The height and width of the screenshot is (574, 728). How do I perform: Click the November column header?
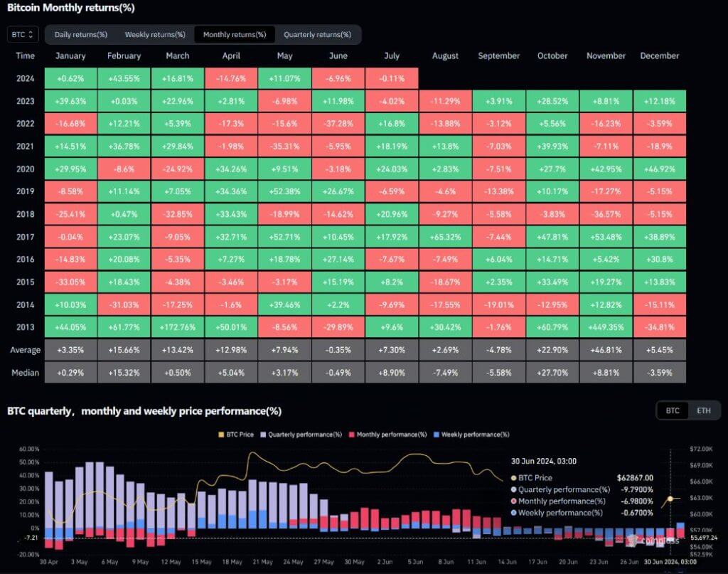pyautogui.click(x=606, y=55)
